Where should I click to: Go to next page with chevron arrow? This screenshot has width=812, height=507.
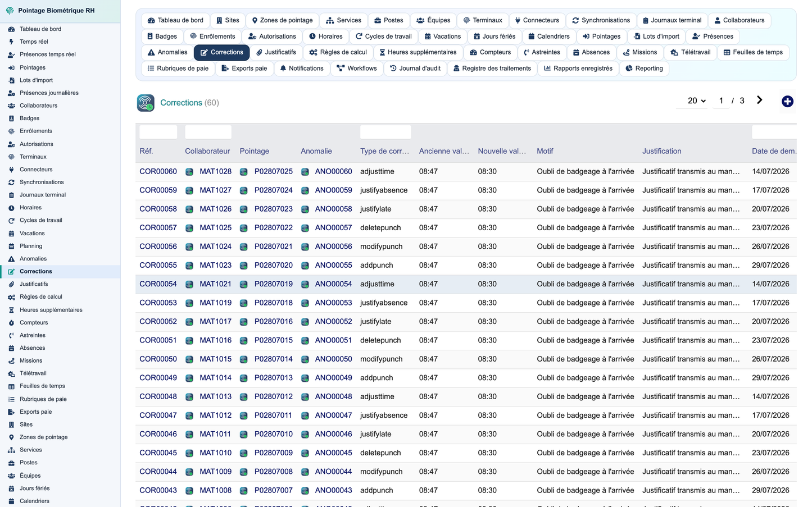(x=759, y=100)
